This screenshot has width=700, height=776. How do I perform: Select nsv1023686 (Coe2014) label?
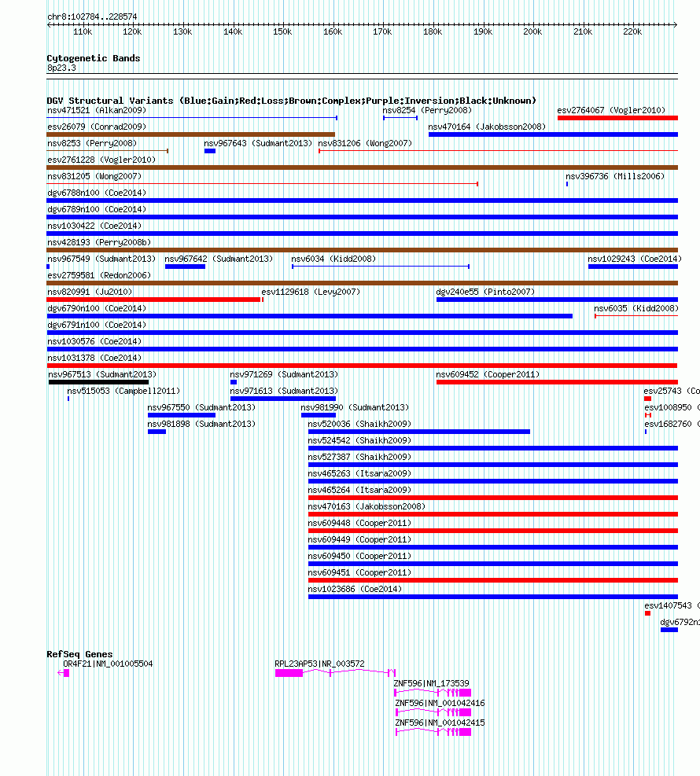pos(355,589)
